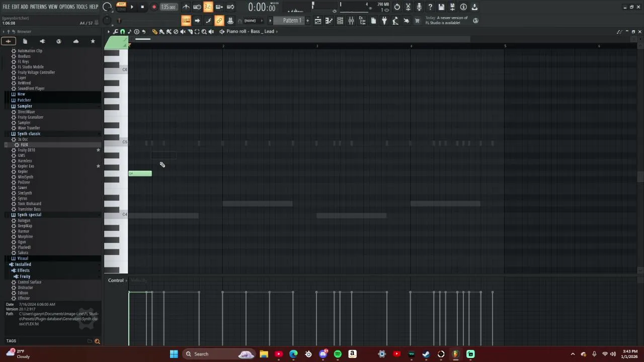The width and height of the screenshot is (644, 362).
Task: Collapse the Effects folder
Action: (x=23, y=270)
